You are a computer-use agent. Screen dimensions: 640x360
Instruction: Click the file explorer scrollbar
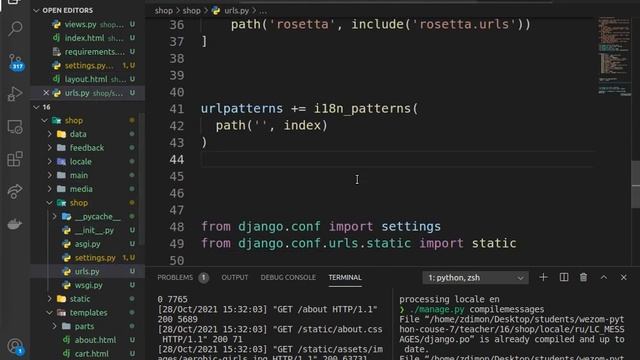[142, 180]
